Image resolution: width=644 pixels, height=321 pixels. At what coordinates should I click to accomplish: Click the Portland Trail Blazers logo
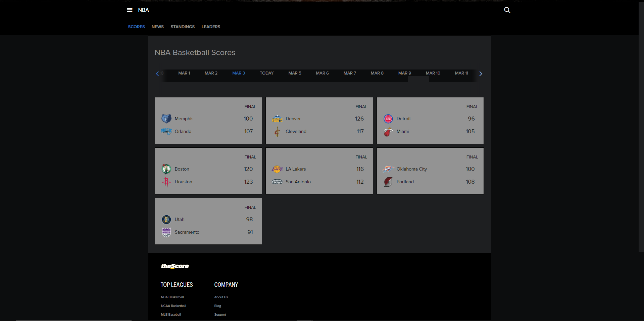pyautogui.click(x=388, y=182)
